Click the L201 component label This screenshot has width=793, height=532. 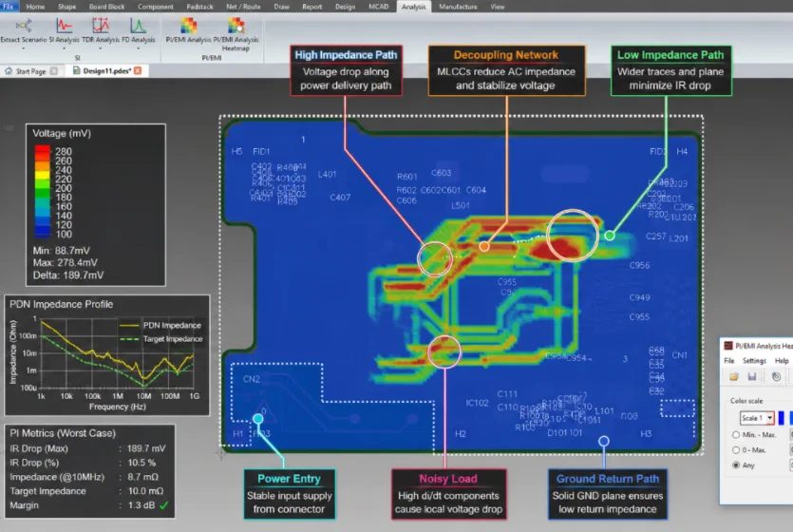(x=679, y=238)
